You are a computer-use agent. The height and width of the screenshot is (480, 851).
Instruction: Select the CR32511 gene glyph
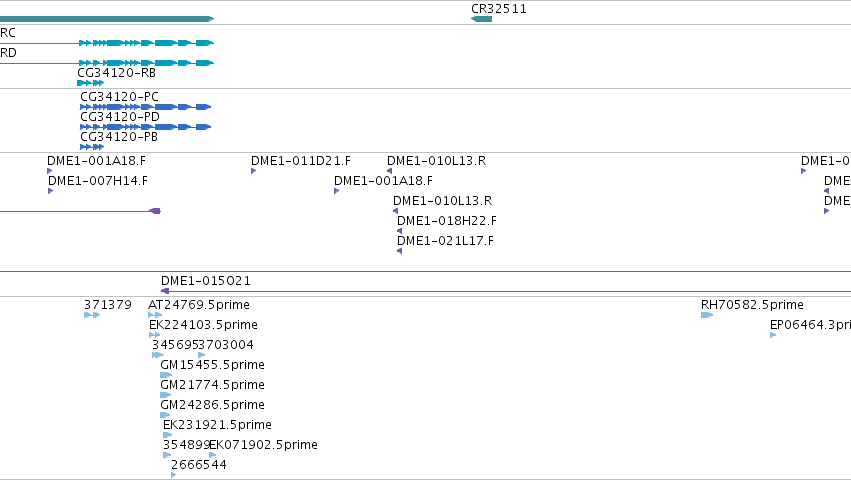click(481, 19)
